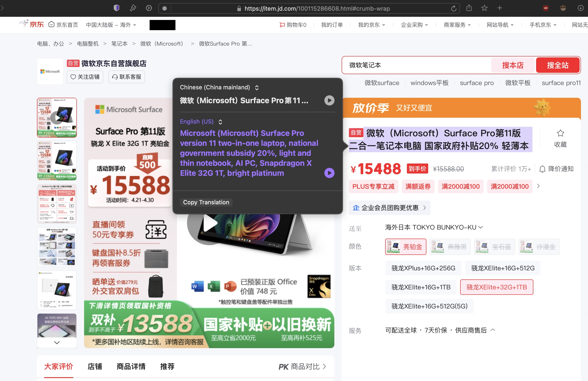This screenshot has height=381, width=588.
Task: Click suggested search windows平板
Action: (x=429, y=83)
